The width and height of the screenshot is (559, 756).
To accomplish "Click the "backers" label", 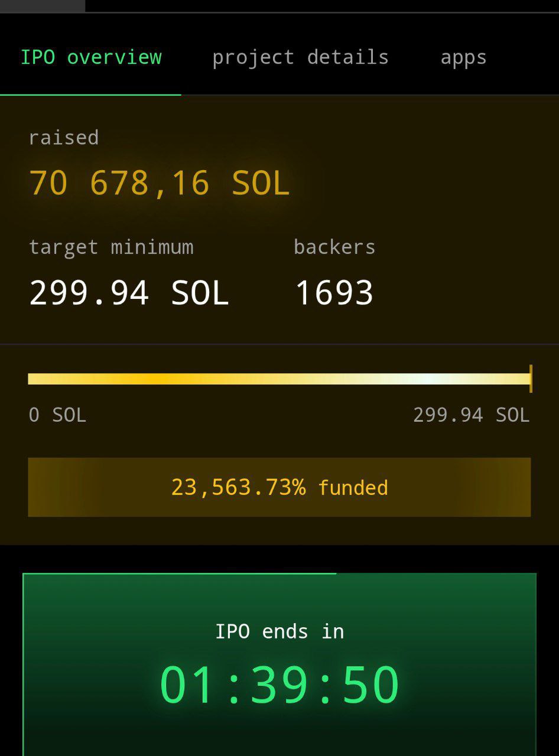I will 334,247.
